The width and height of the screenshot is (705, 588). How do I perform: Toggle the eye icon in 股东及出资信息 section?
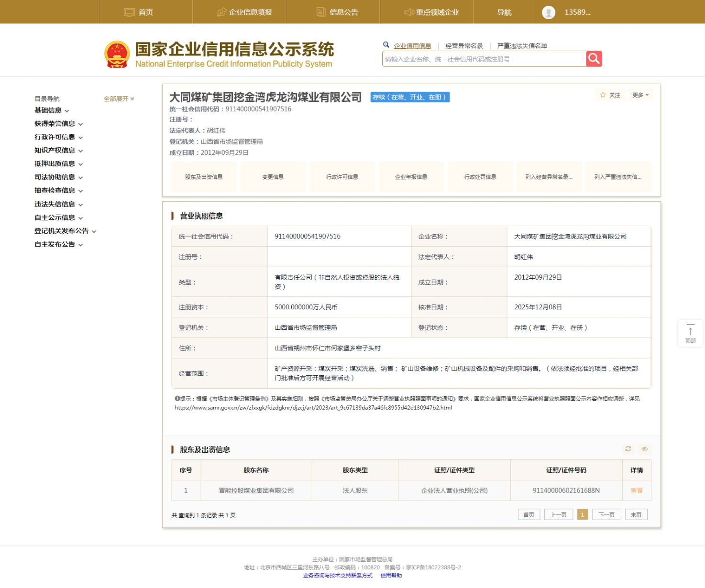point(645,449)
